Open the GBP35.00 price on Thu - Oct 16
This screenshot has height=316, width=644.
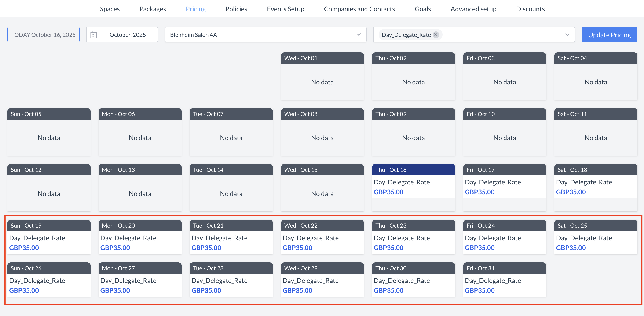point(389,192)
